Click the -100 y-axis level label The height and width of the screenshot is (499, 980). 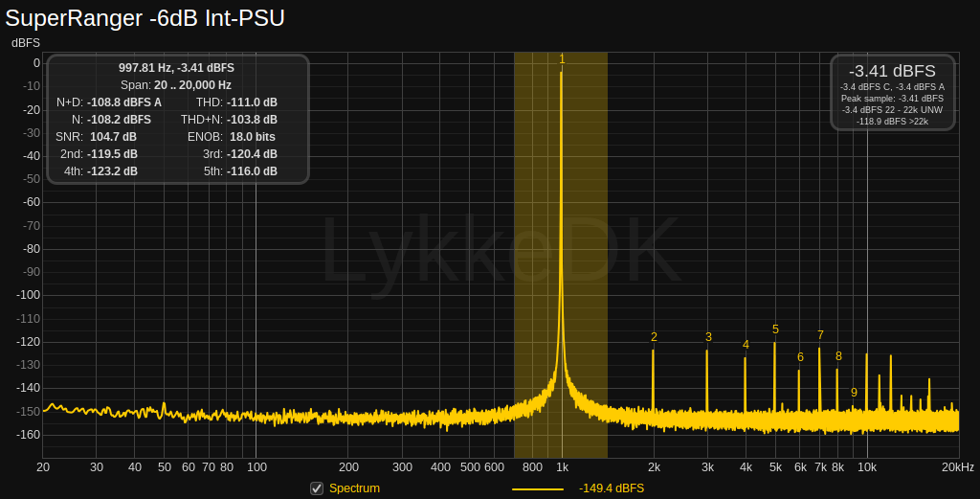point(28,295)
